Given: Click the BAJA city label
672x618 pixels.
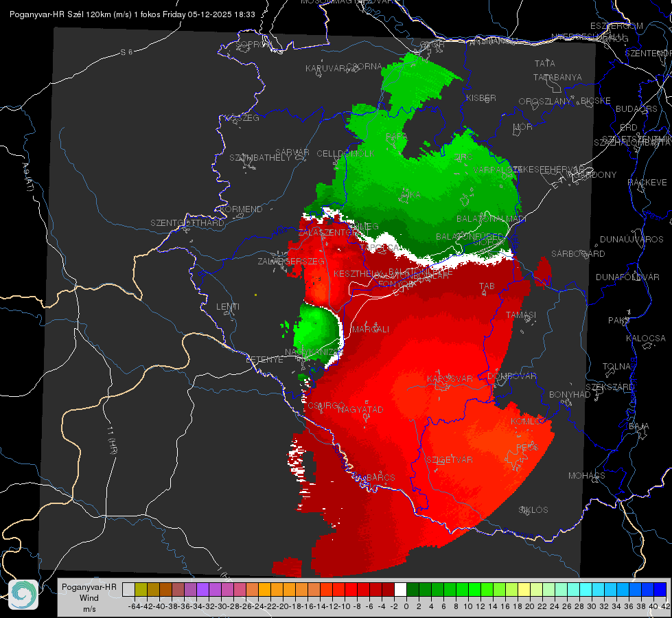Looking at the screenshot, I should [639, 426].
